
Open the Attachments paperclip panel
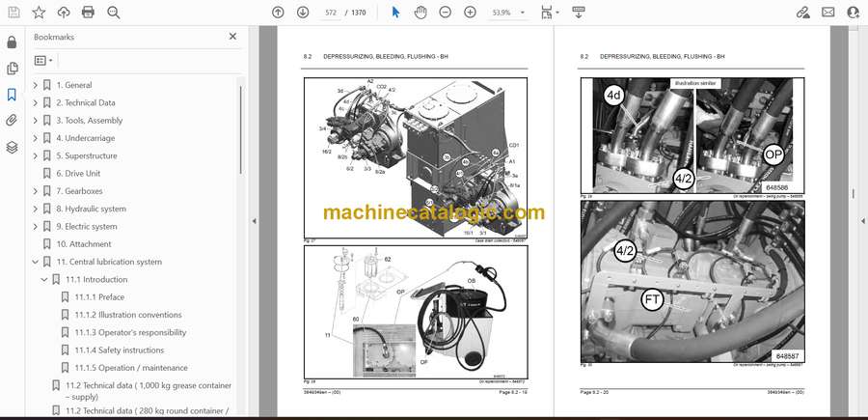click(13, 121)
